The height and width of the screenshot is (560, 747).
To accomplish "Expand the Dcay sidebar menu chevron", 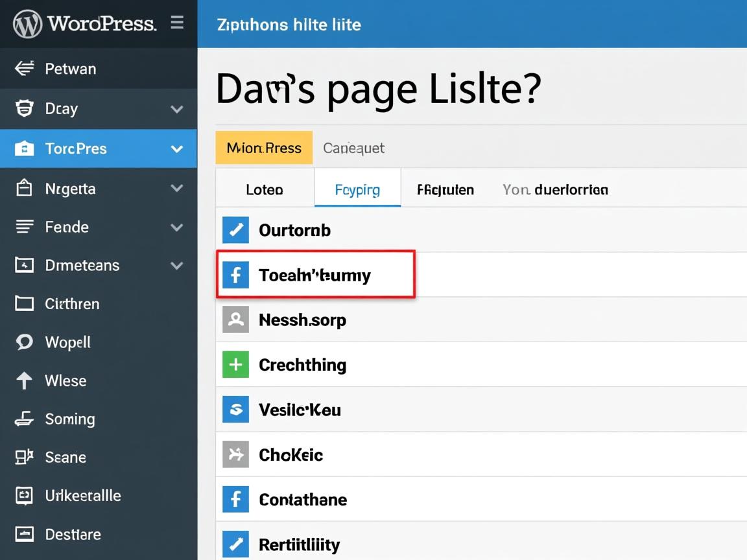I will 176,109.
